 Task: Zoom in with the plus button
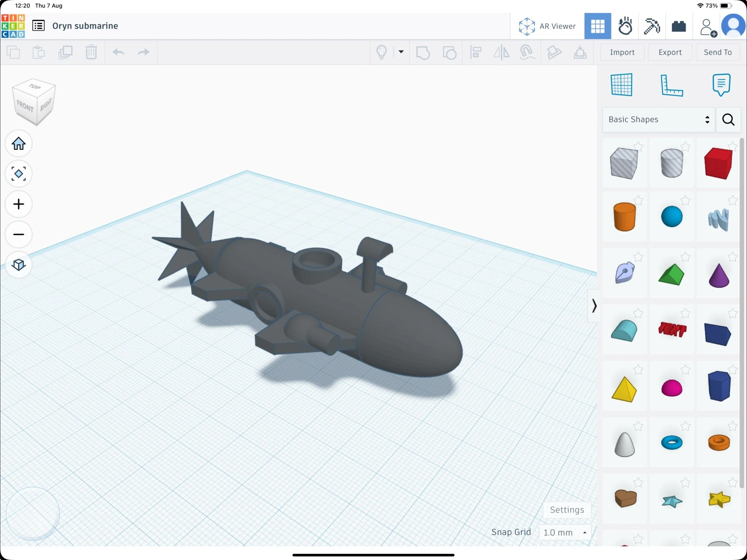tap(19, 204)
